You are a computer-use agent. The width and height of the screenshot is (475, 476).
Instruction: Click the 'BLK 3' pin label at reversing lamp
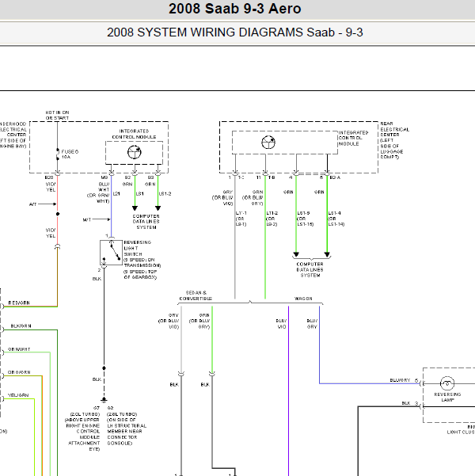pos(410,403)
